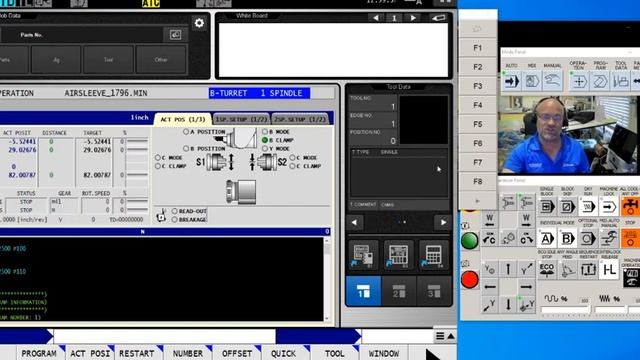This screenshot has width=640, height=360.
Task: Go to next Tool Data page arrow
Action: [x=443, y=222]
